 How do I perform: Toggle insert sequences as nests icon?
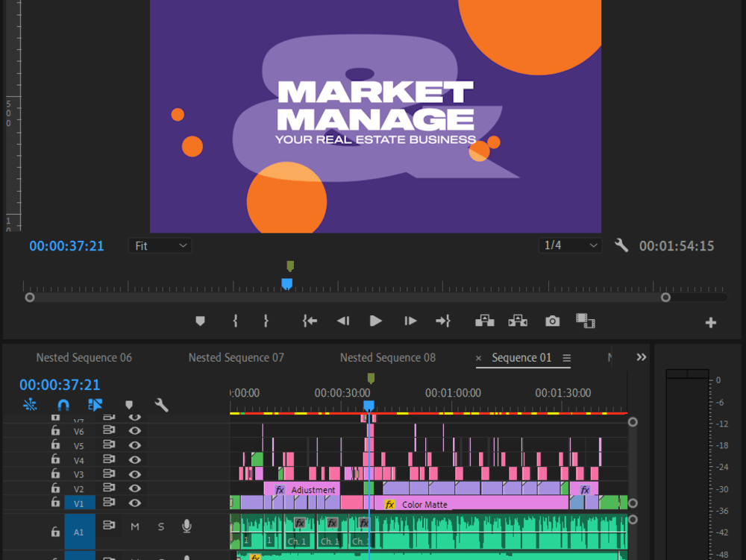[30, 405]
